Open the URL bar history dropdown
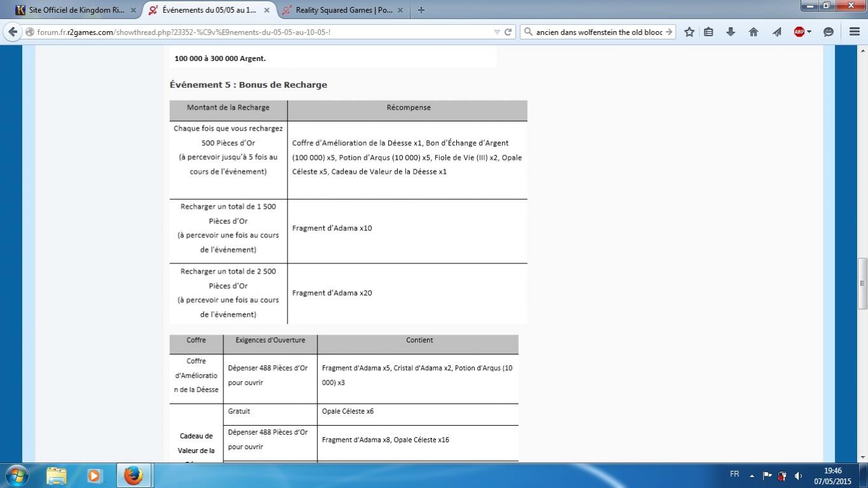The width and height of the screenshot is (868, 488). pos(497,32)
